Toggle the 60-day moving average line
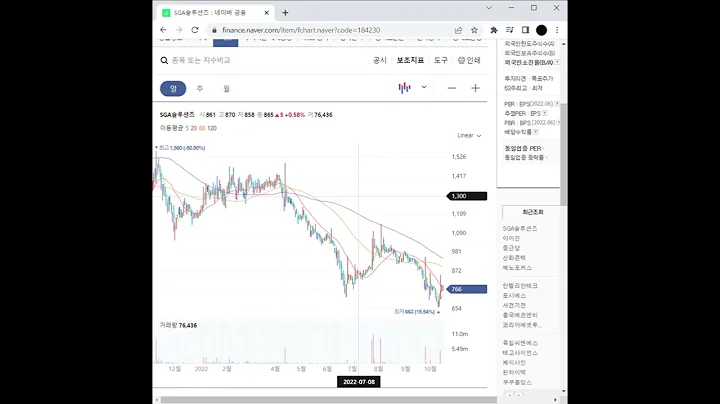 [202, 128]
